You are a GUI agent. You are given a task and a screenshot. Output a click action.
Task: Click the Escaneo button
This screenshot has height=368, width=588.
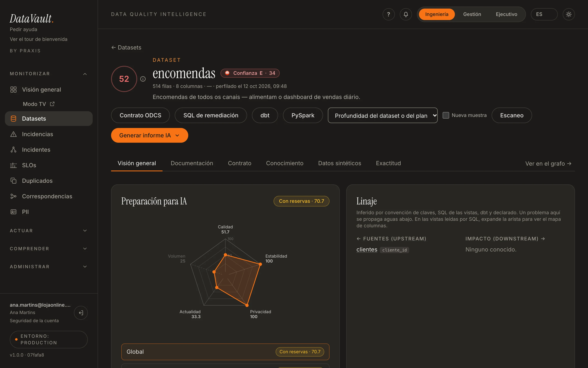[x=512, y=115]
